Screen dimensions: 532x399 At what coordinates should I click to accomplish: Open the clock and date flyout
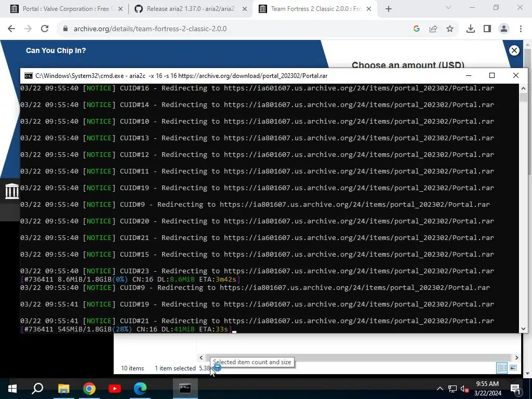pos(487,389)
